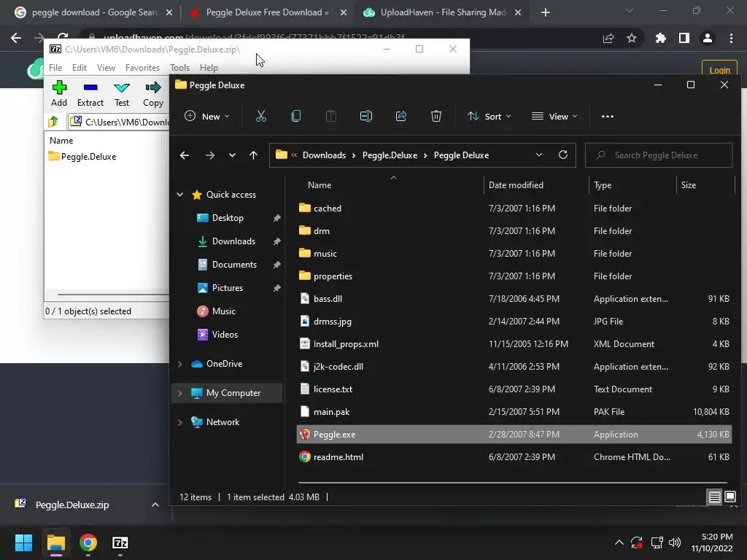The width and height of the screenshot is (747, 560).
Task: Open 7-Zip Tools menu
Action: tap(179, 68)
